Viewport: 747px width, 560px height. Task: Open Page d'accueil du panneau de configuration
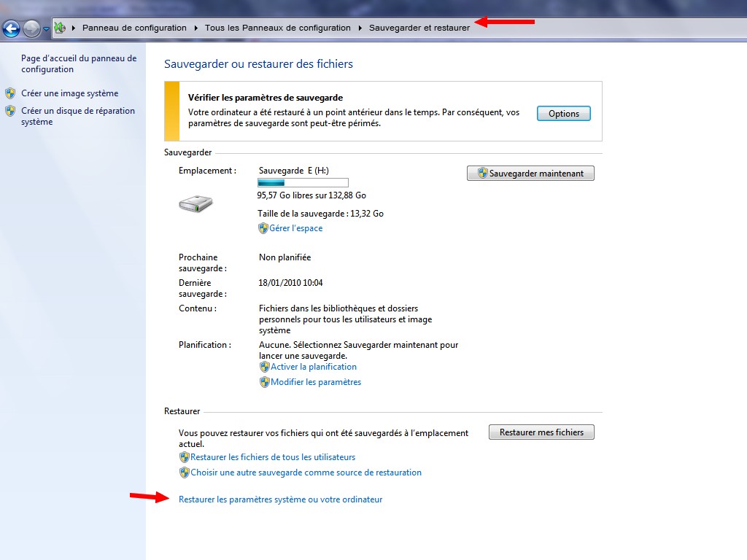pyautogui.click(x=78, y=64)
